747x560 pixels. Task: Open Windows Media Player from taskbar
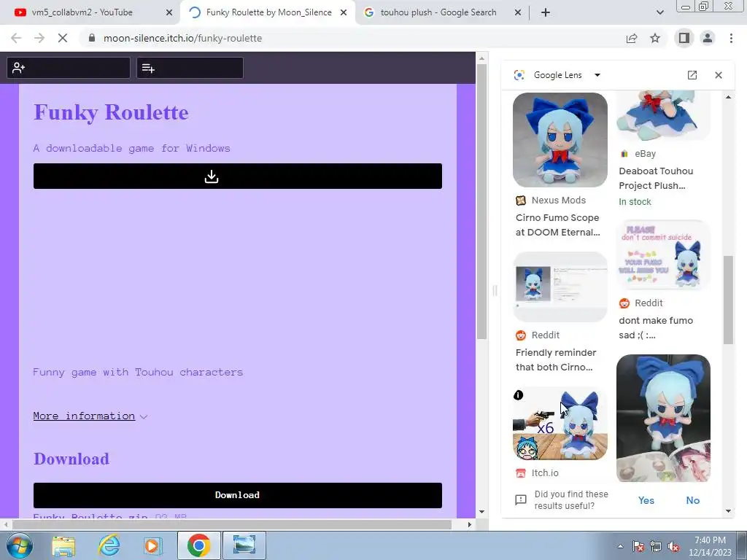pyautogui.click(x=152, y=545)
